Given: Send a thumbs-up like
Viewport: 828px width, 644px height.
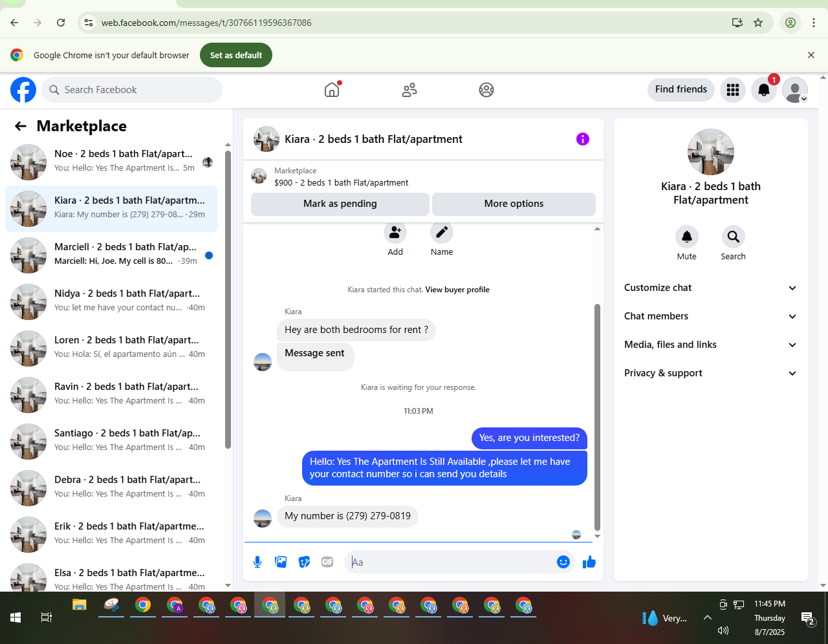Looking at the screenshot, I should tap(589, 562).
